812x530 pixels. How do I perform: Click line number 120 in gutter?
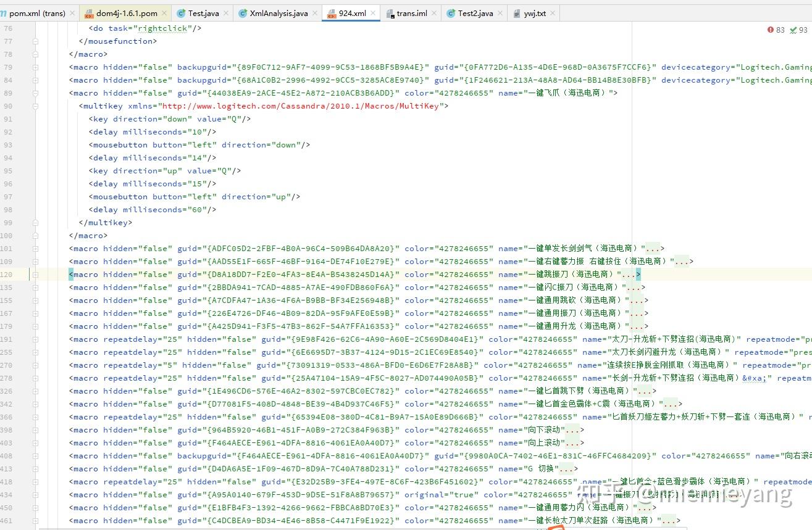[x=6, y=275]
